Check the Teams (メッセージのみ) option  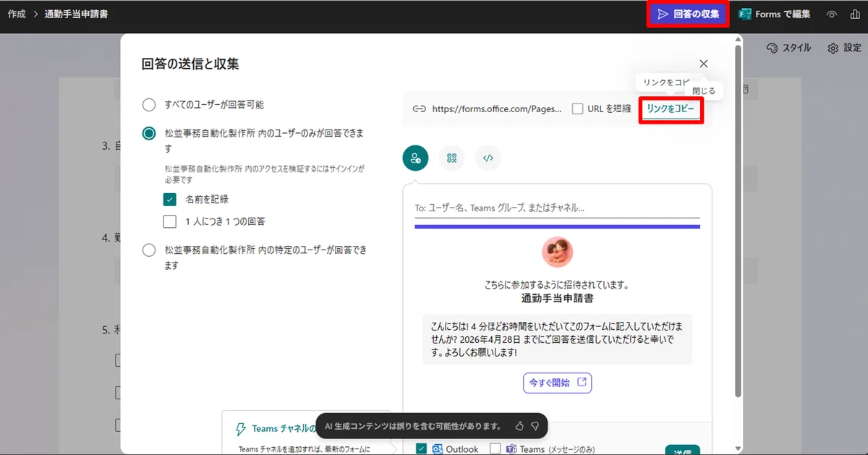pos(495,449)
